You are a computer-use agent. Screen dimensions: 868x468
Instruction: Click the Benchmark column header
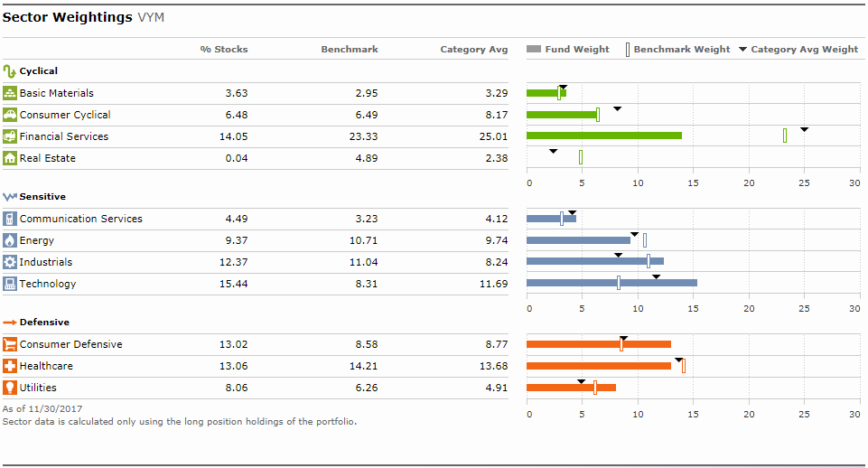tap(350, 50)
